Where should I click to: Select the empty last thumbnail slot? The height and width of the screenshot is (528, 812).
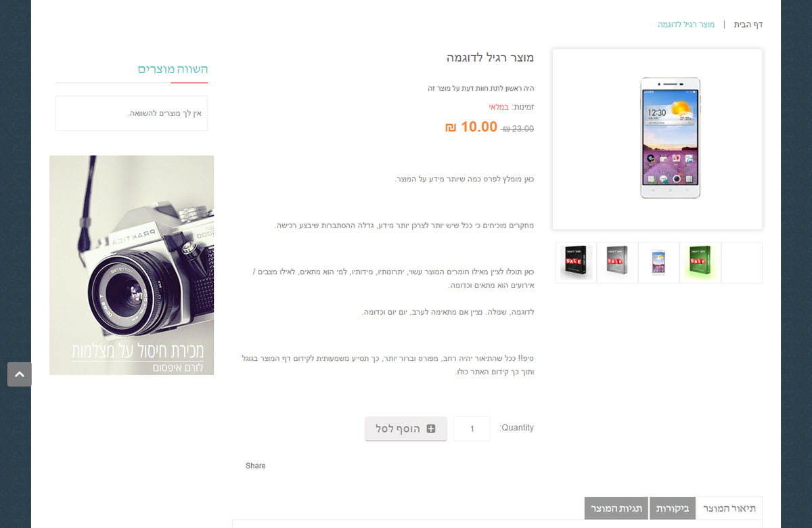coord(742,263)
